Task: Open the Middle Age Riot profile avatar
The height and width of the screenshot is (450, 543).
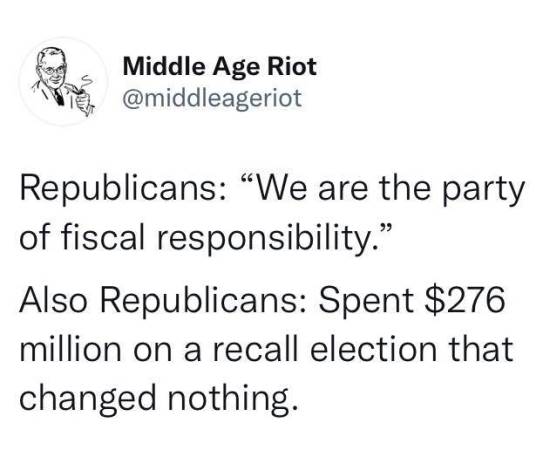Action: point(63,82)
